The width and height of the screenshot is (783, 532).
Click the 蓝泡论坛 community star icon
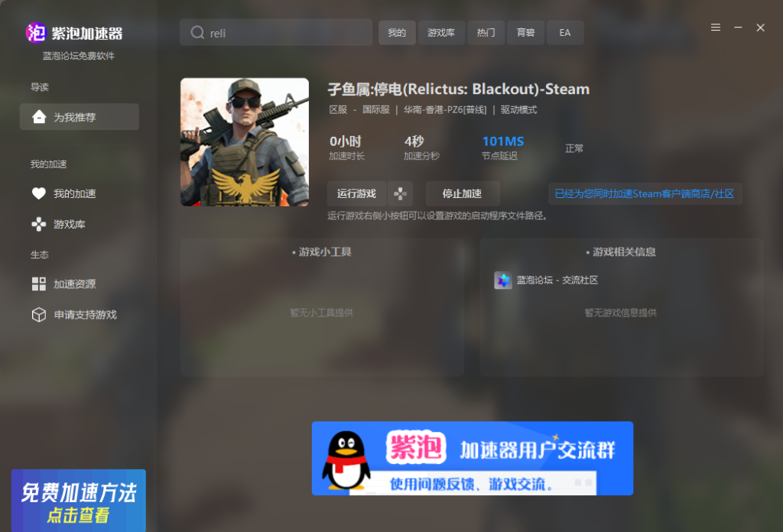503,281
